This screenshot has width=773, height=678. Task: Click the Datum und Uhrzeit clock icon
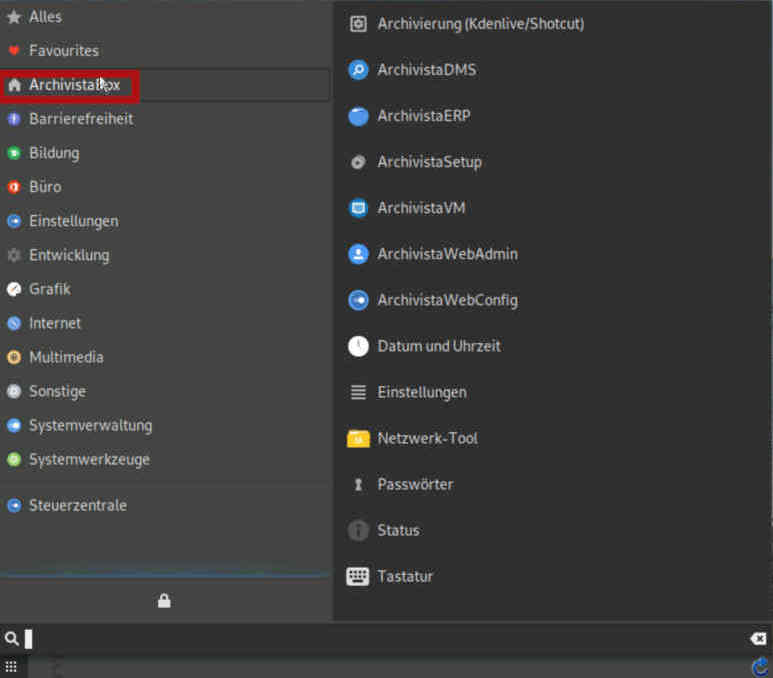pos(358,346)
